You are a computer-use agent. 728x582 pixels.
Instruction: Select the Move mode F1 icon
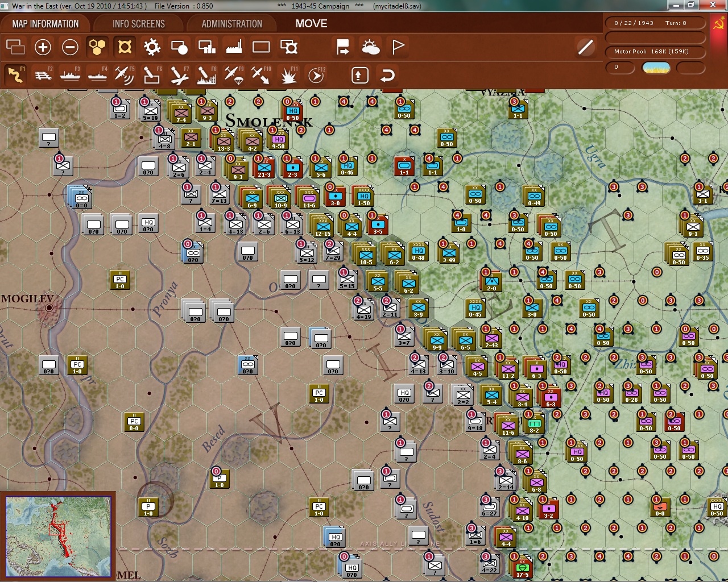click(16, 75)
